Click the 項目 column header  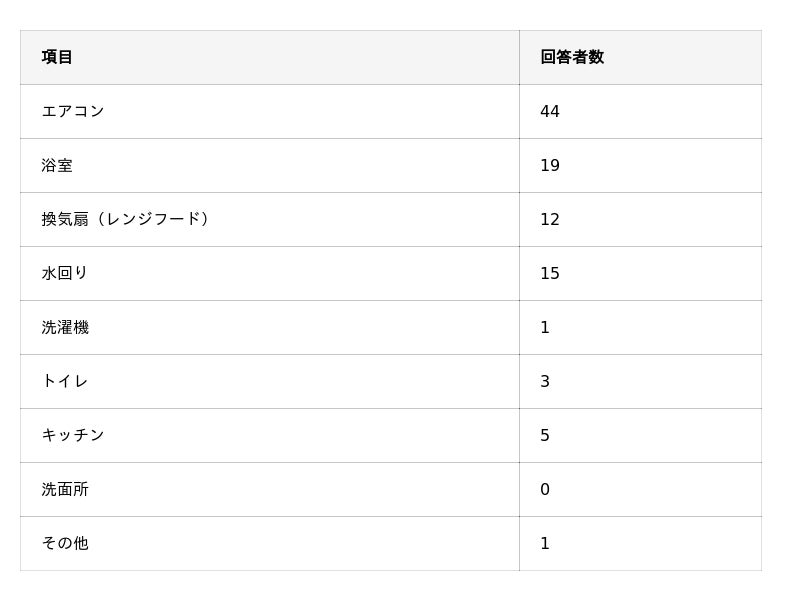pyautogui.click(x=57, y=57)
